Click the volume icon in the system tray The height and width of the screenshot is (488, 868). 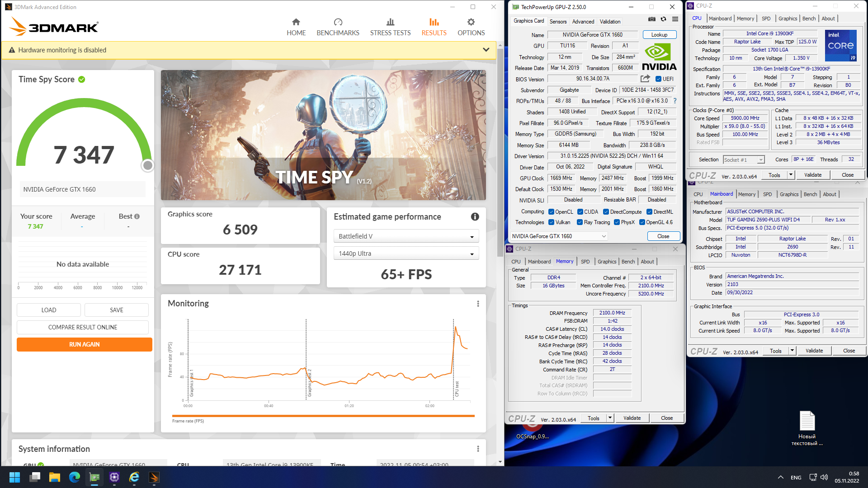click(x=824, y=477)
